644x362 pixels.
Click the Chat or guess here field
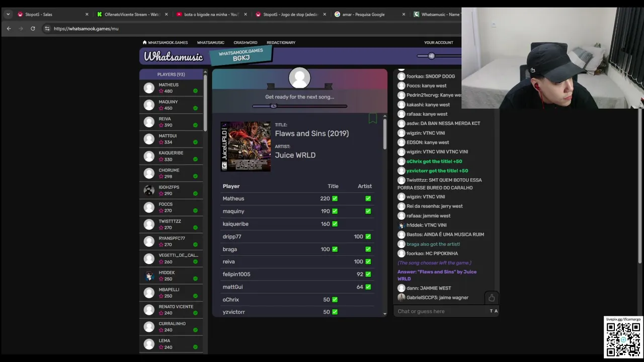[442, 311]
